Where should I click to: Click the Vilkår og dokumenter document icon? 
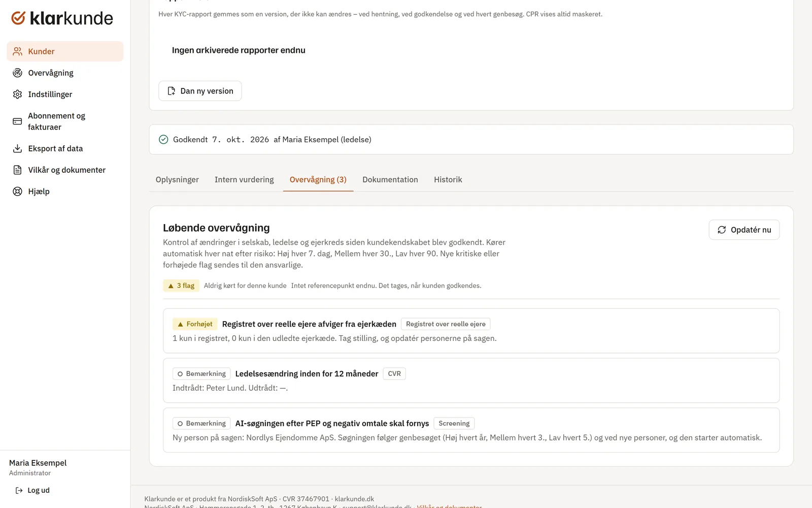coord(18,170)
